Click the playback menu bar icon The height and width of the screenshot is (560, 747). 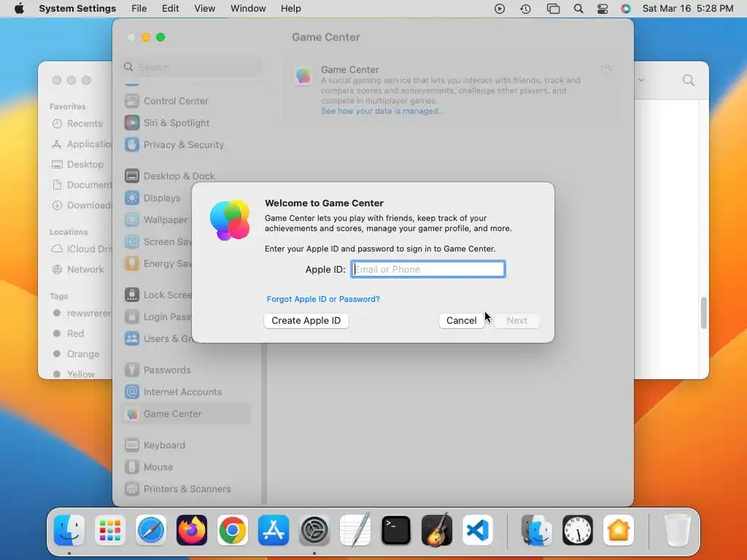coord(500,9)
